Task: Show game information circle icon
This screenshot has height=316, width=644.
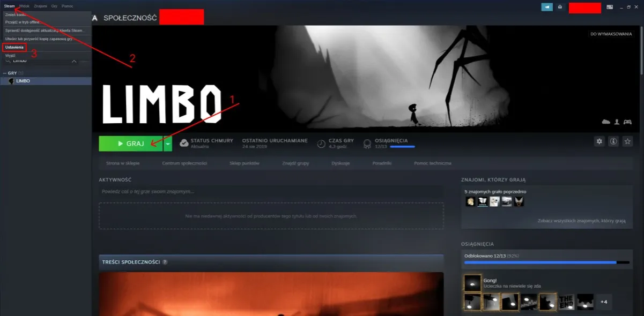Action: click(x=613, y=141)
